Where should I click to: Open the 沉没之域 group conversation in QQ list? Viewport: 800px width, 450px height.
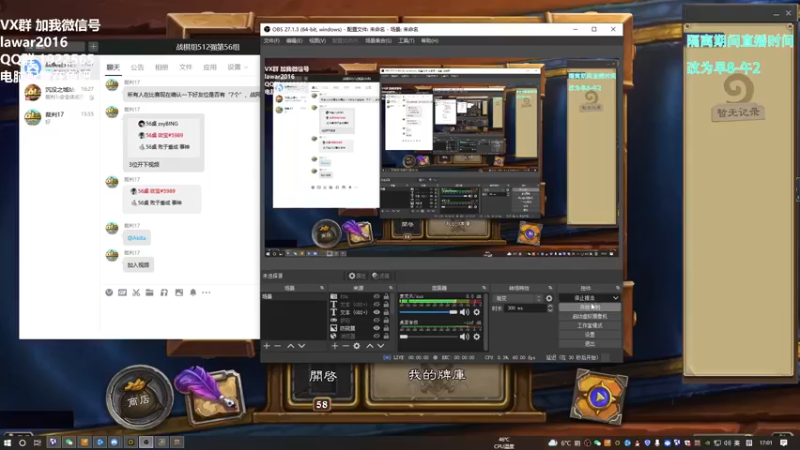pyautogui.click(x=59, y=92)
